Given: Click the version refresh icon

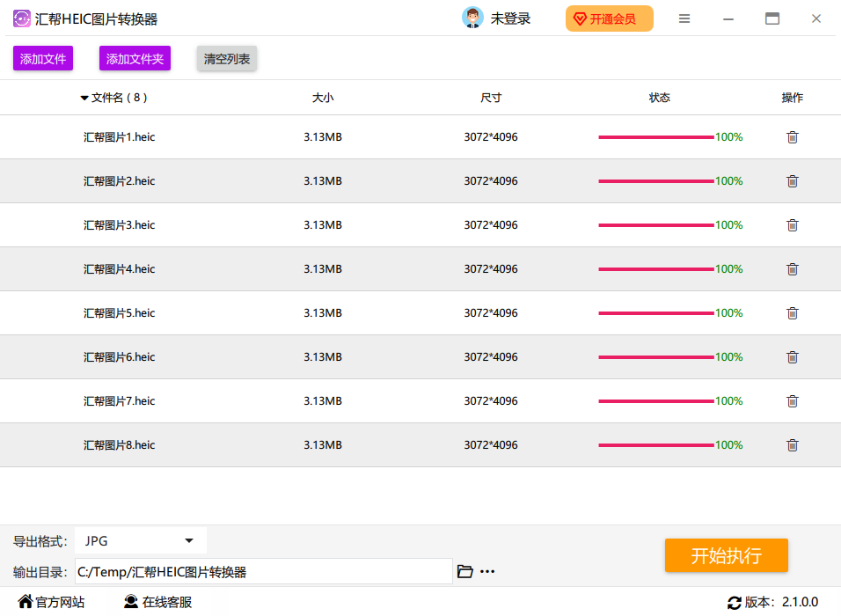Looking at the screenshot, I should click(734, 603).
